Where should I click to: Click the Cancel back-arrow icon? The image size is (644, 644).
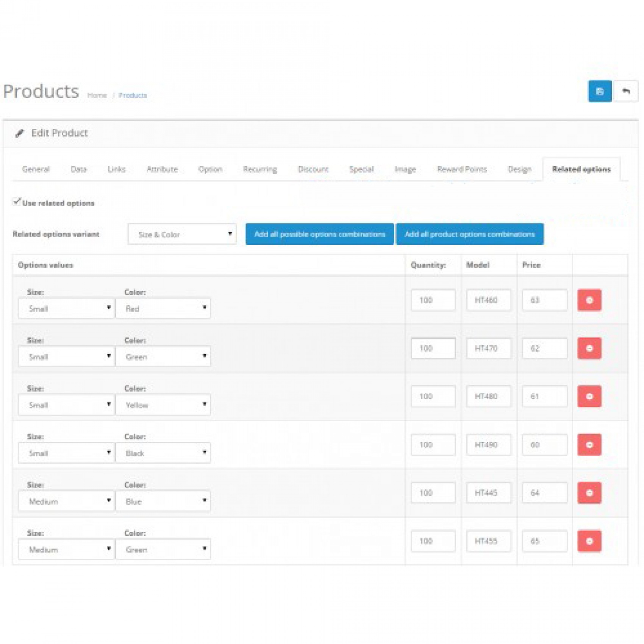click(626, 91)
